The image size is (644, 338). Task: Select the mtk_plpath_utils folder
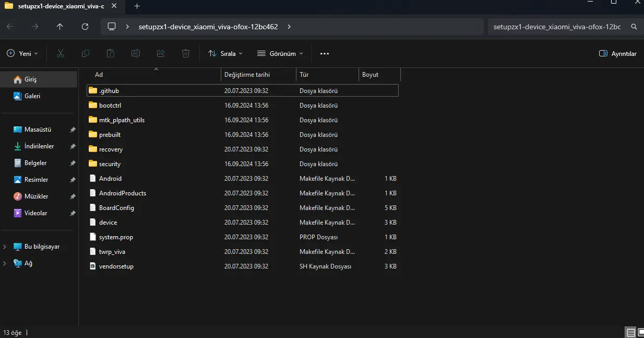pyautogui.click(x=243, y=120)
